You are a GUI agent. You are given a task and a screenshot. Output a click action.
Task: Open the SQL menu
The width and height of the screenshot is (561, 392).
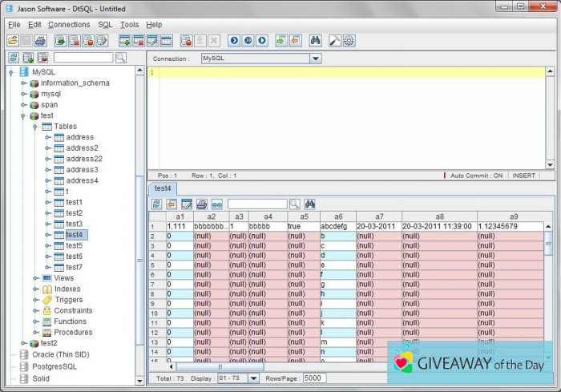point(105,25)
